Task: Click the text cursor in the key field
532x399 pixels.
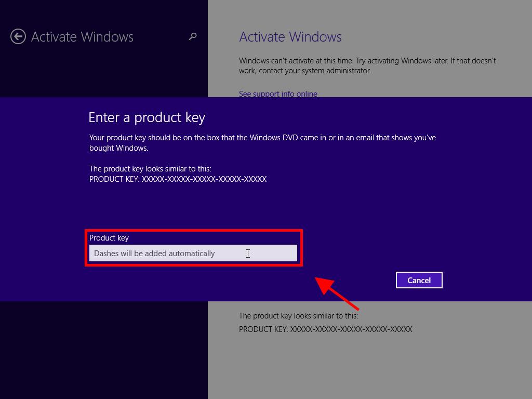Action: [x=248, y=253]
